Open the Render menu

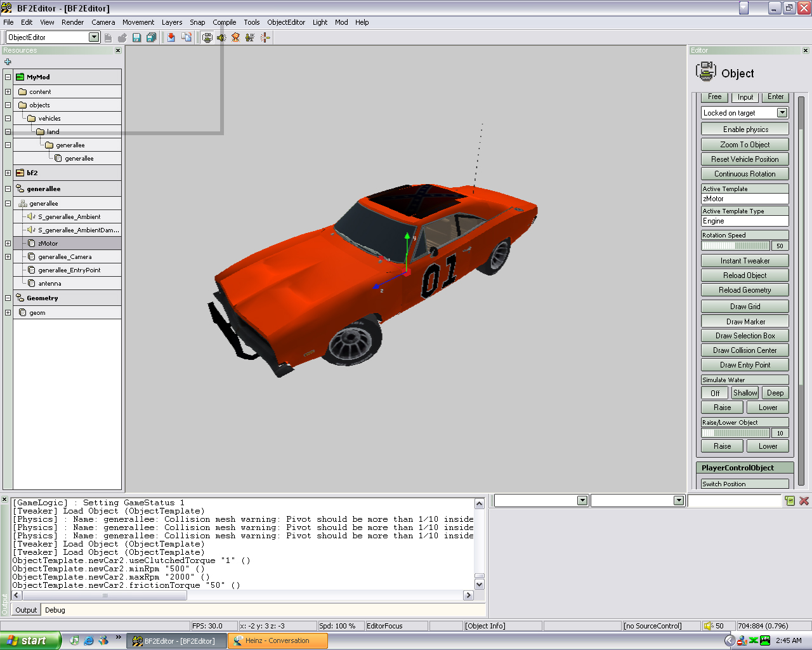tap(72, 22)
